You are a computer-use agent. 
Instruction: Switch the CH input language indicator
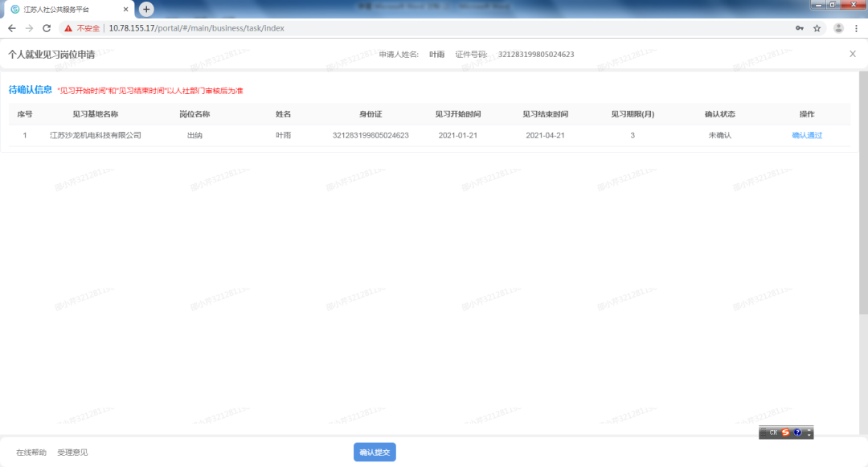pos(772,432)
